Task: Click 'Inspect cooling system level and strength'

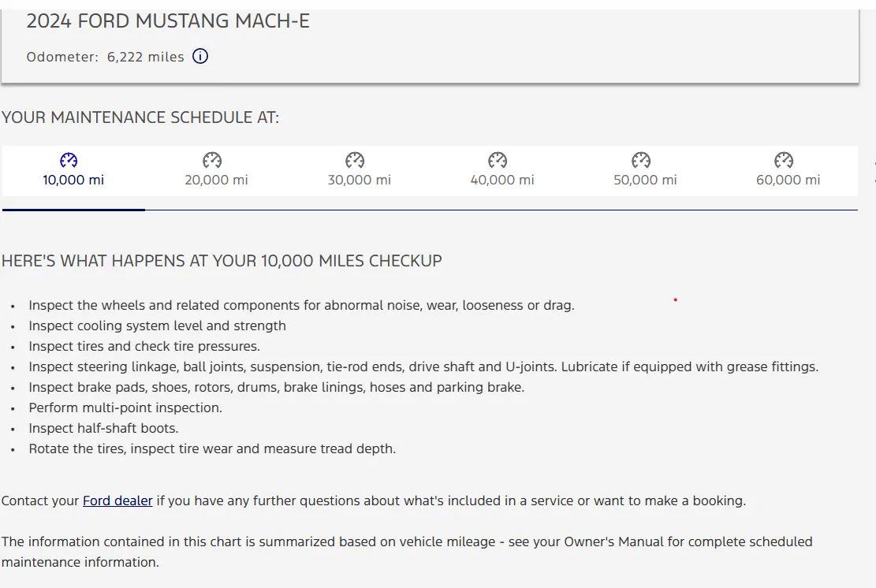Action: 157,326
